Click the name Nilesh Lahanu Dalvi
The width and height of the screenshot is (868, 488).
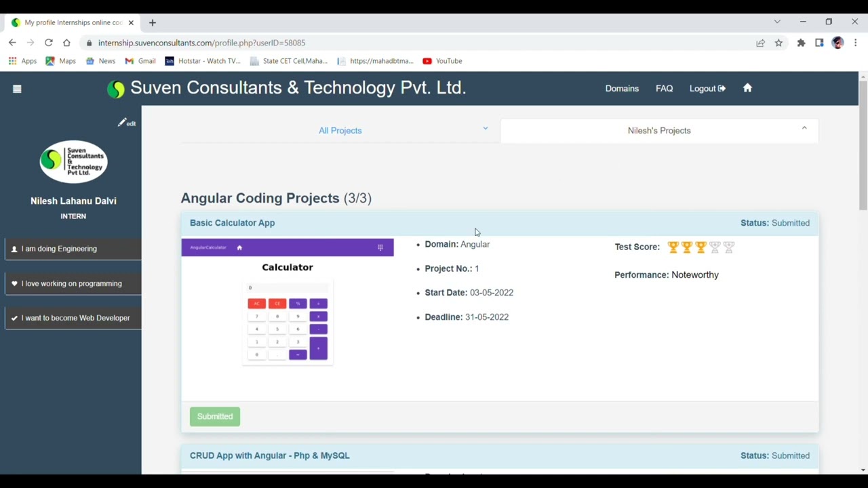(x=73, y=201)
